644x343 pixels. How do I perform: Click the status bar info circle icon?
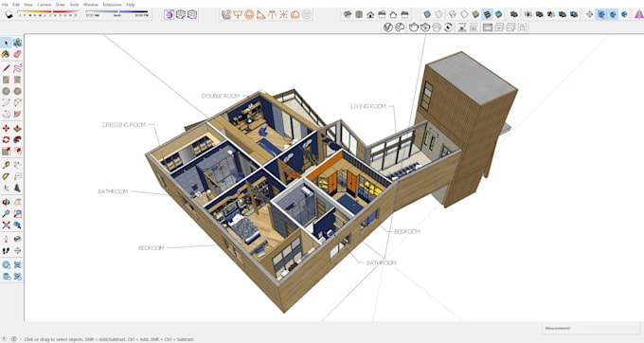14,339
